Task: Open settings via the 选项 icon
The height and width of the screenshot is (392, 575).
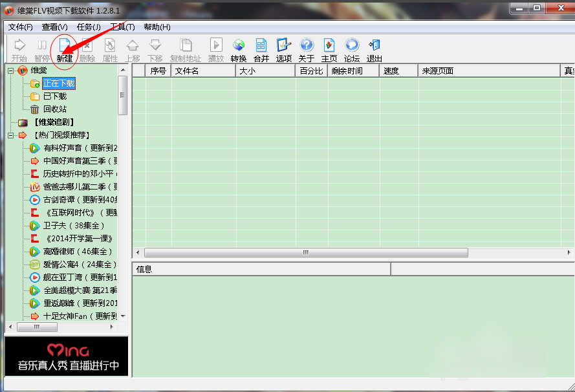Action: coord(283,49)
